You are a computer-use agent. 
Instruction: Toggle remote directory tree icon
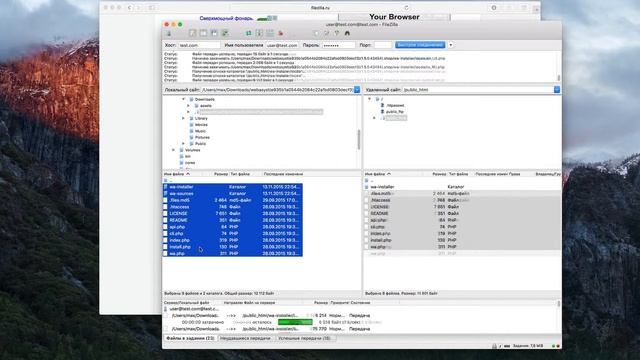[x=214, y=33]
